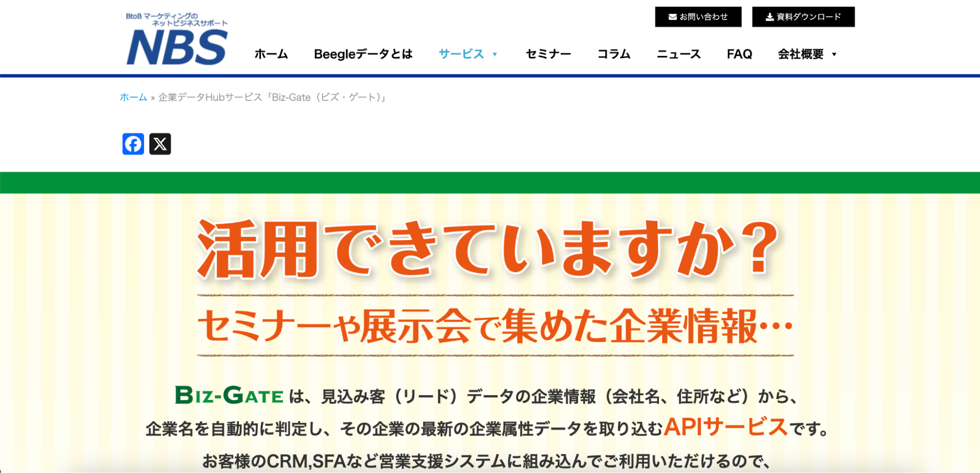Open コラム menu item
Screen dimensions: 980x473
coord(614,54)
